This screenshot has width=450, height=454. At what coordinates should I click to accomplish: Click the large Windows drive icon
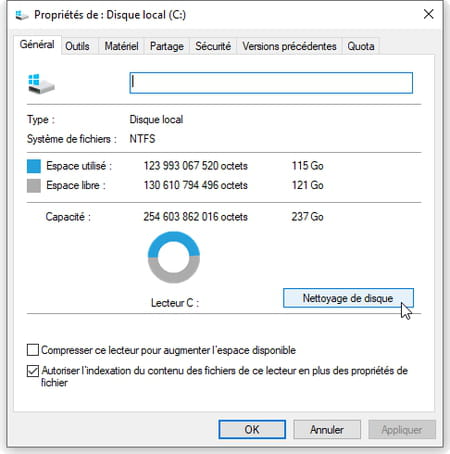point(41,84)
